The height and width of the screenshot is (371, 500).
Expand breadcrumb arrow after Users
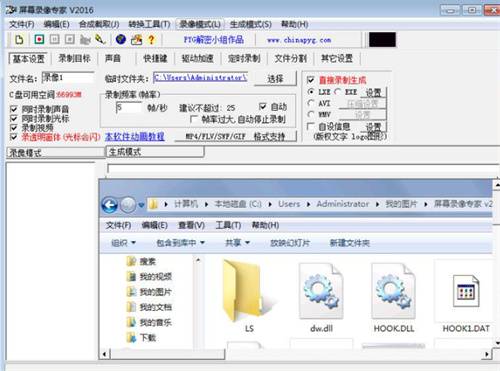point(308,204)
